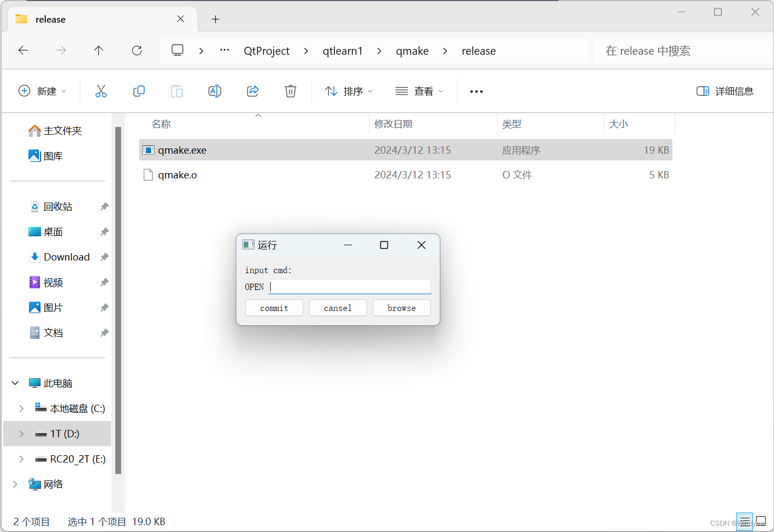Refresh the release folder view

tap(136, 51)
